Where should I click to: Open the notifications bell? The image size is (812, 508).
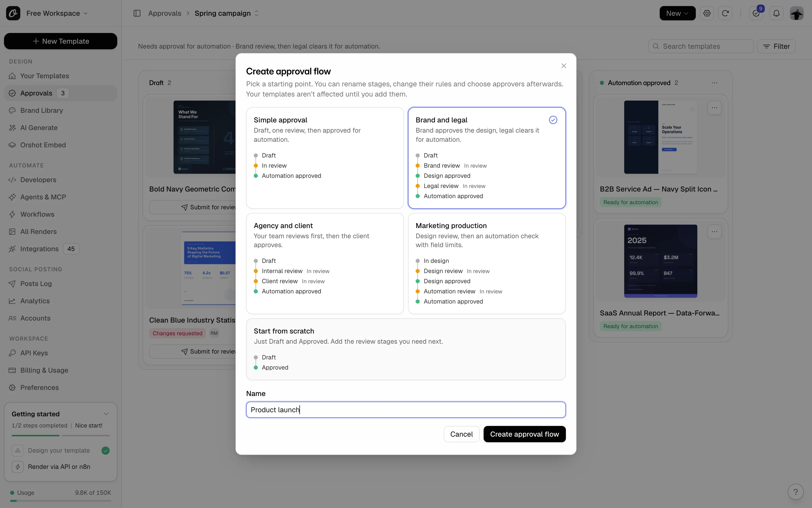(776, 13)
